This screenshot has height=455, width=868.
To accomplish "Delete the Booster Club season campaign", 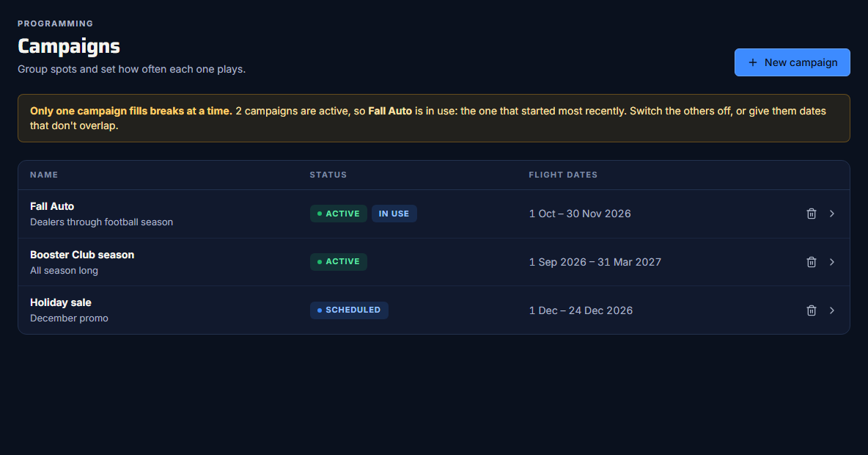I will click(x=811, y=262).
